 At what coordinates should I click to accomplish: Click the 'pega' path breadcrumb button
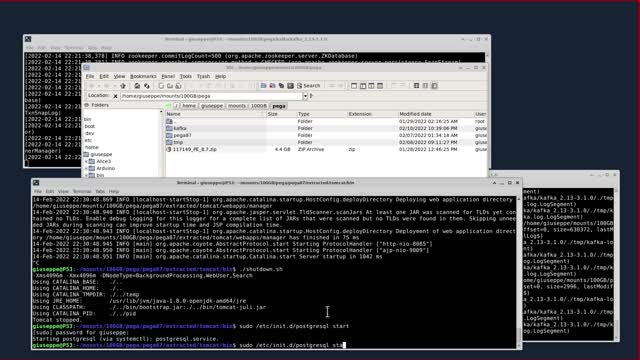coord(279,106)
